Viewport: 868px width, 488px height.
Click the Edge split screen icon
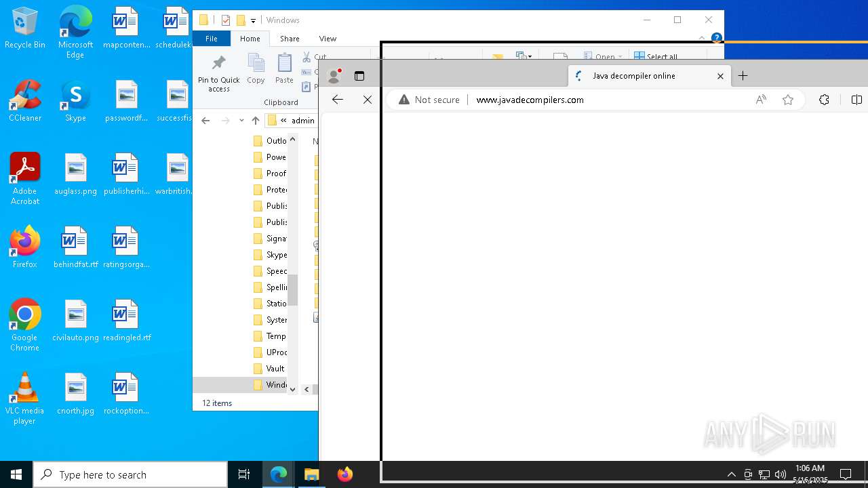(856, 100)
